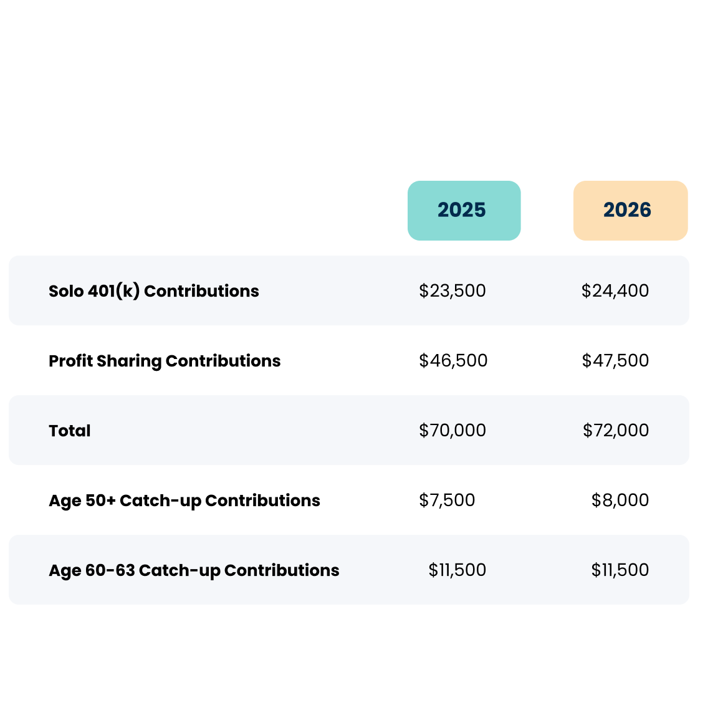This screenshot has height=728, width=728.
Task: Select the $46,500 profit sharing amount
Action: 453,361
